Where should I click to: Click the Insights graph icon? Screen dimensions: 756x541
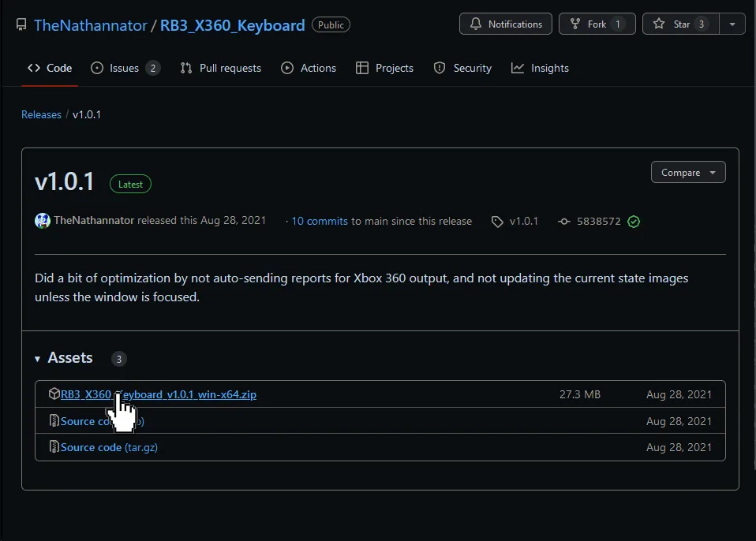518,68
